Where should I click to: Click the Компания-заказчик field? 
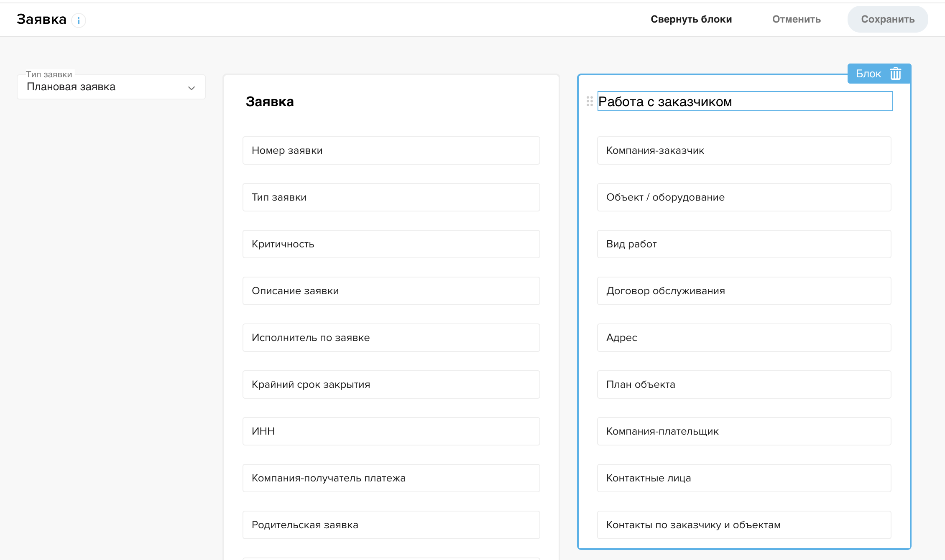coord(744,150)
